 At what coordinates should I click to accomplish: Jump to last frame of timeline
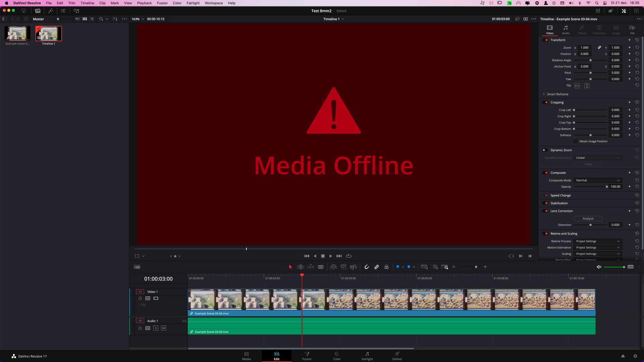[x=339, y=256]
